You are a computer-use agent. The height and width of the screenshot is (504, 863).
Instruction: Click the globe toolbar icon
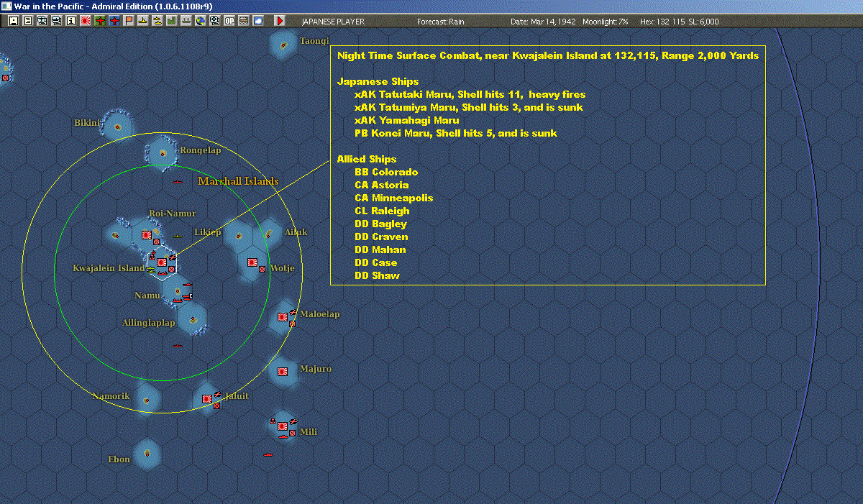pyautogui.click(x=200, y=21)
